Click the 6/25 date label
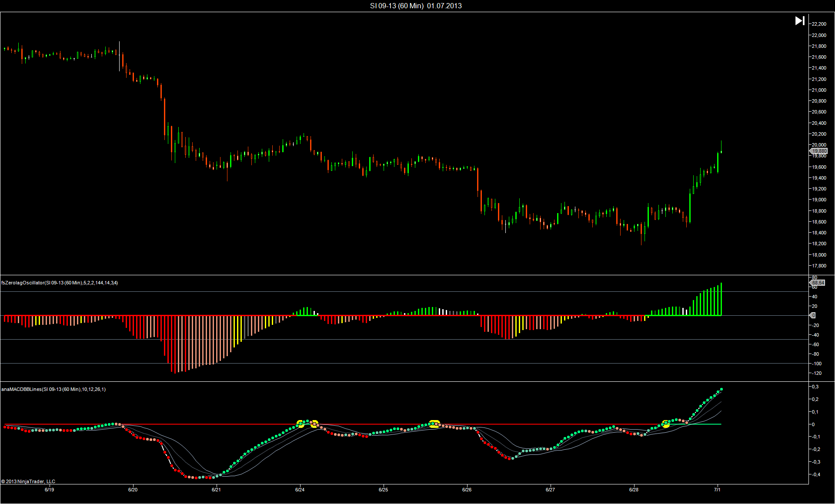 point(384,490)
